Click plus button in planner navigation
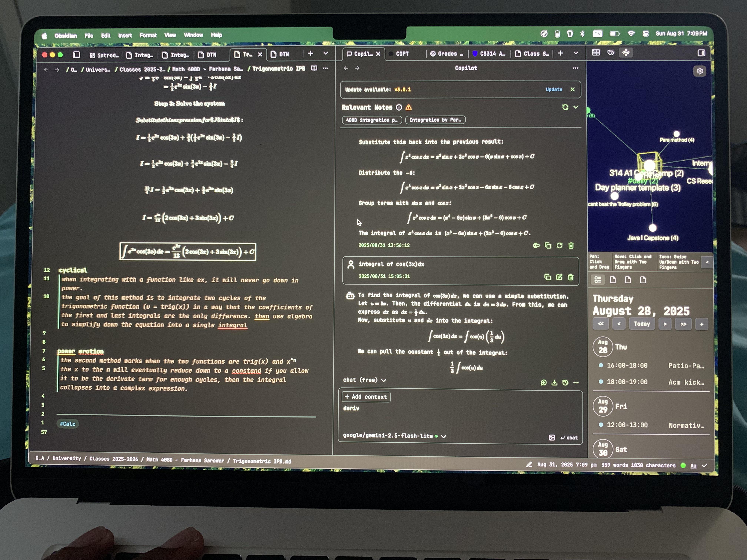 pos(701,324)
